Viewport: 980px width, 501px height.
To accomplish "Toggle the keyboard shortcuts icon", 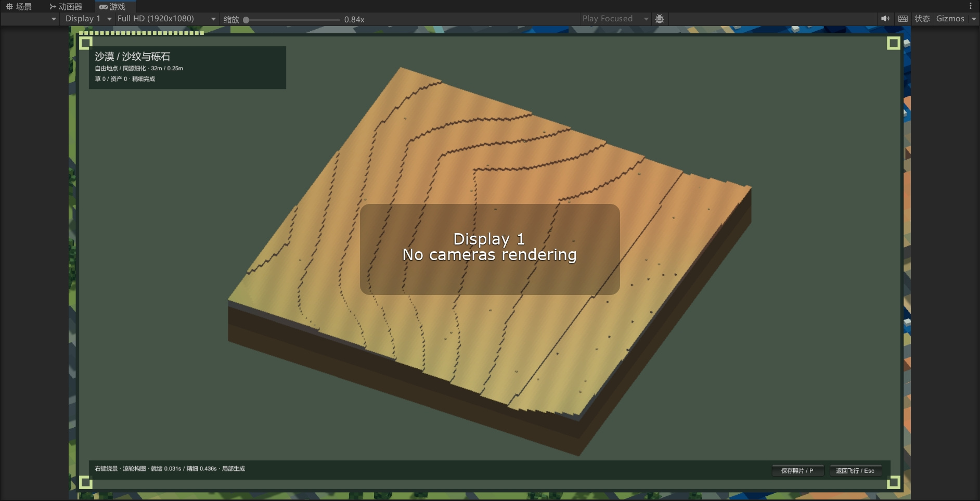I will 903,19.
